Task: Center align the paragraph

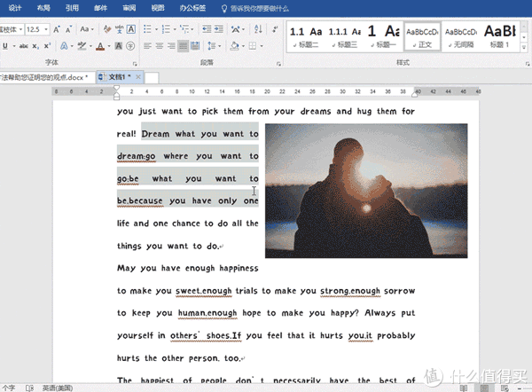Action: [160, 46]
